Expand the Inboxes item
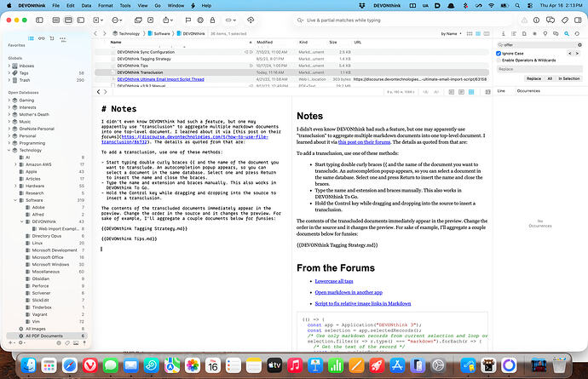The height and width of the screenshot is (379, 588). pyautogui.click(x=9, y=66)
